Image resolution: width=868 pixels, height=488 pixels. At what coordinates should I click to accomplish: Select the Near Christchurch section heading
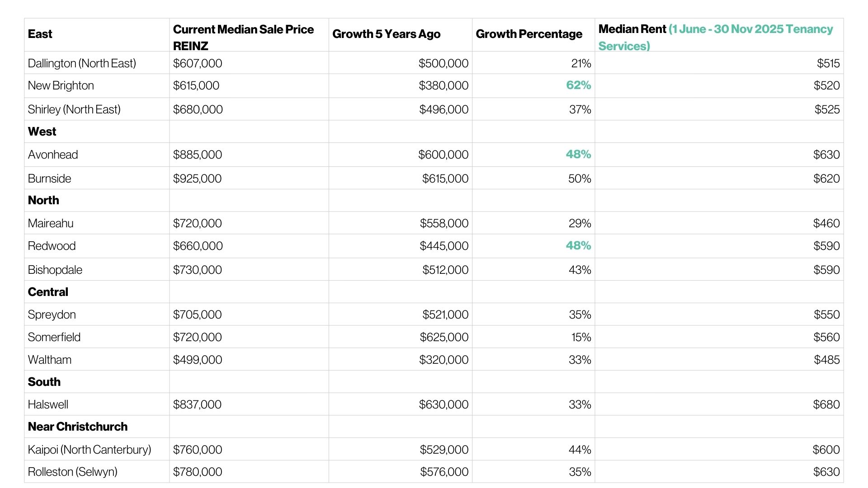[78, 427]
